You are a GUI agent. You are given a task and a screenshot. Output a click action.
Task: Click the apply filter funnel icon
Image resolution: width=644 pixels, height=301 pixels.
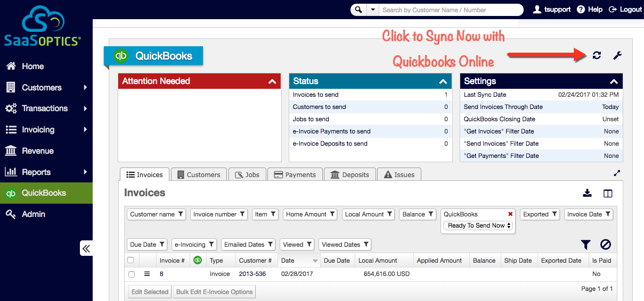pyautogui.click(x=585, y=245)
